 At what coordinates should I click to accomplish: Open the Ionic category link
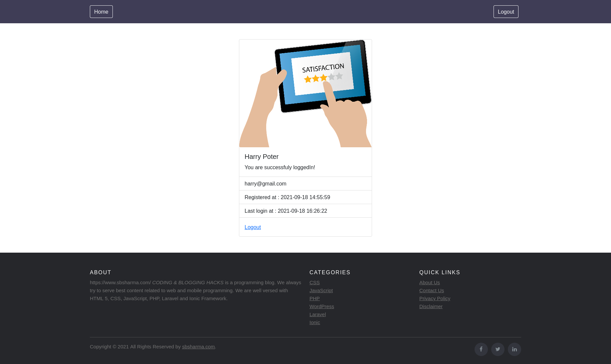[x=314, y=322]
